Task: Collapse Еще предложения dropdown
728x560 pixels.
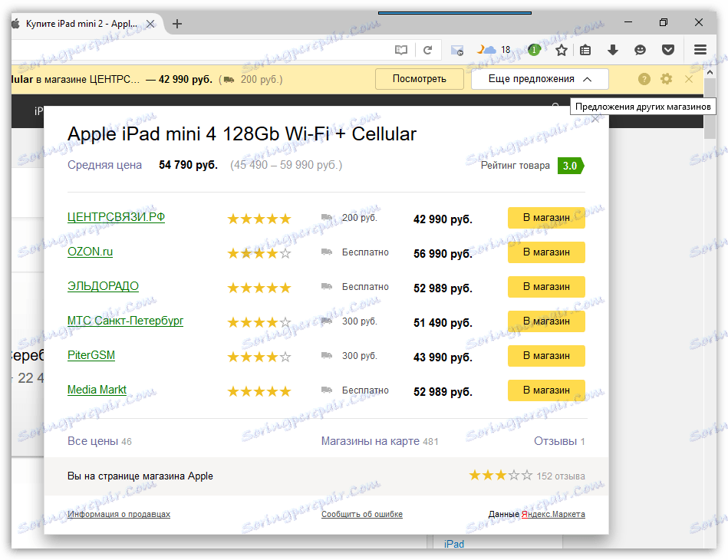Action: [x=540, y=79]
